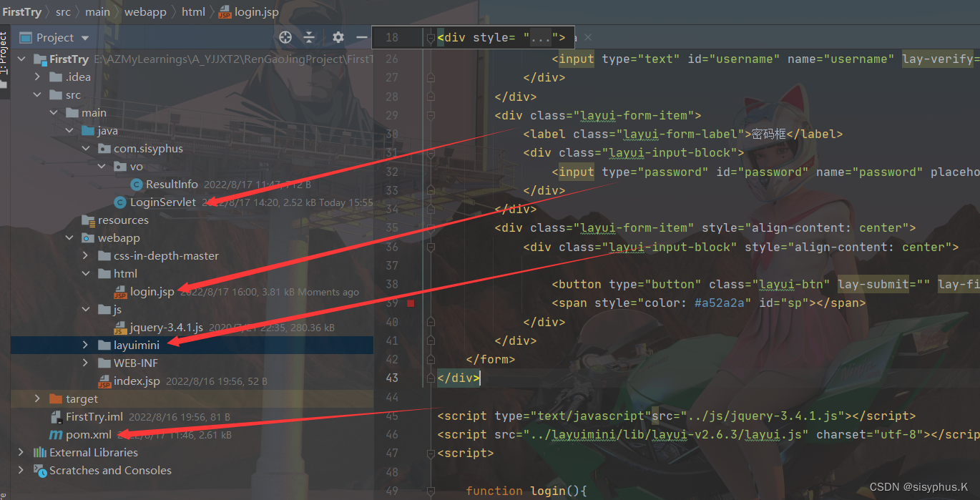Click the com.sisyphus package icon
The width and height of the screenshot is (980, 500).
click(x=104, y=149)
